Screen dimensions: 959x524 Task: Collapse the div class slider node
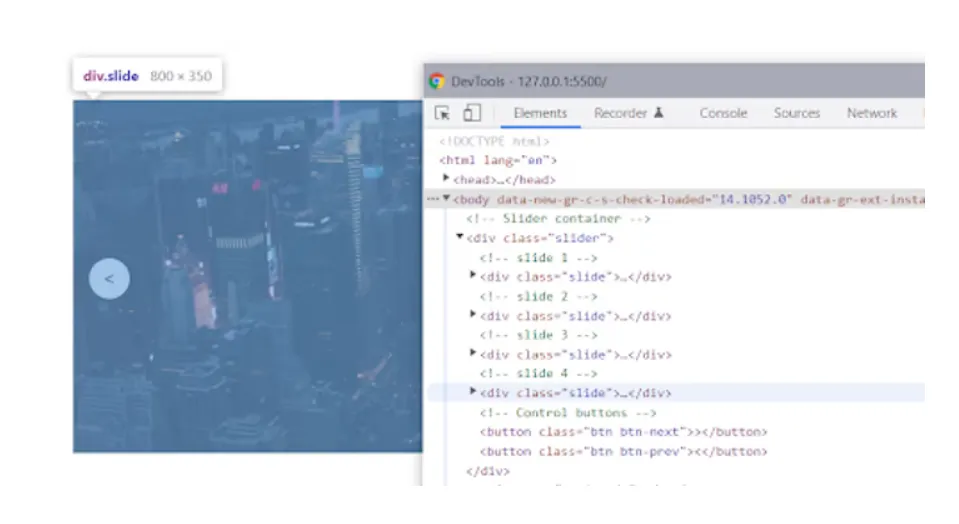pyautogui.click(x=459, y=237)
